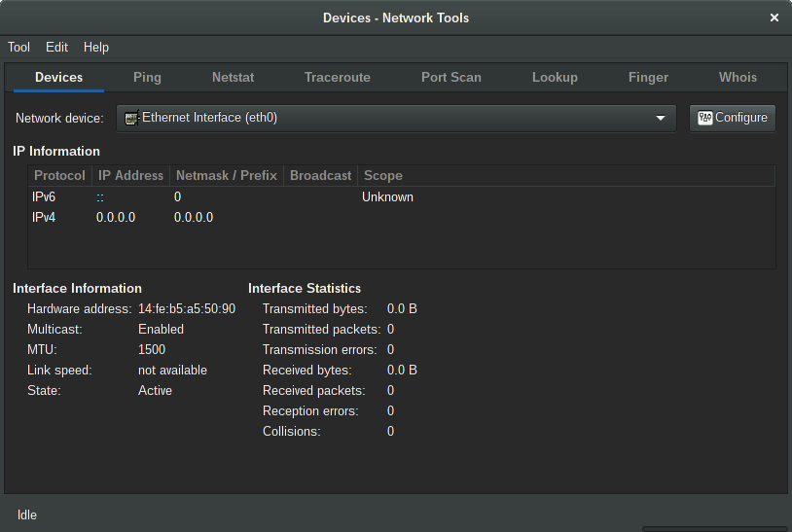Click the Transmitted bytes value 0.0 B
This screenshot has width=792, height=532.
402,309
